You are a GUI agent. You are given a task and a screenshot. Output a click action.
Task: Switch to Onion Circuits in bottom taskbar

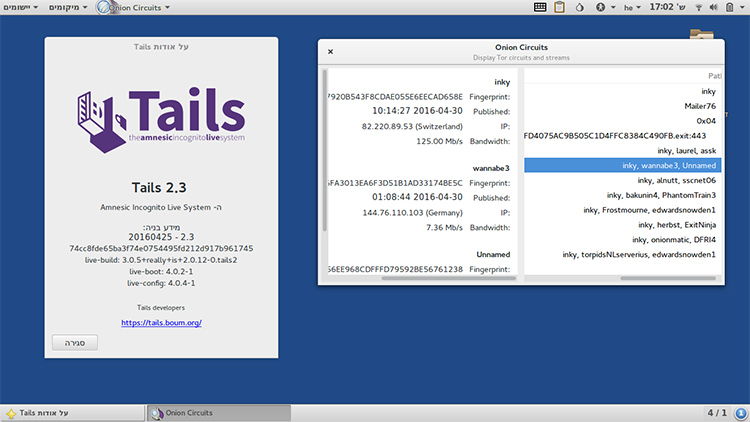coord(219,413)
